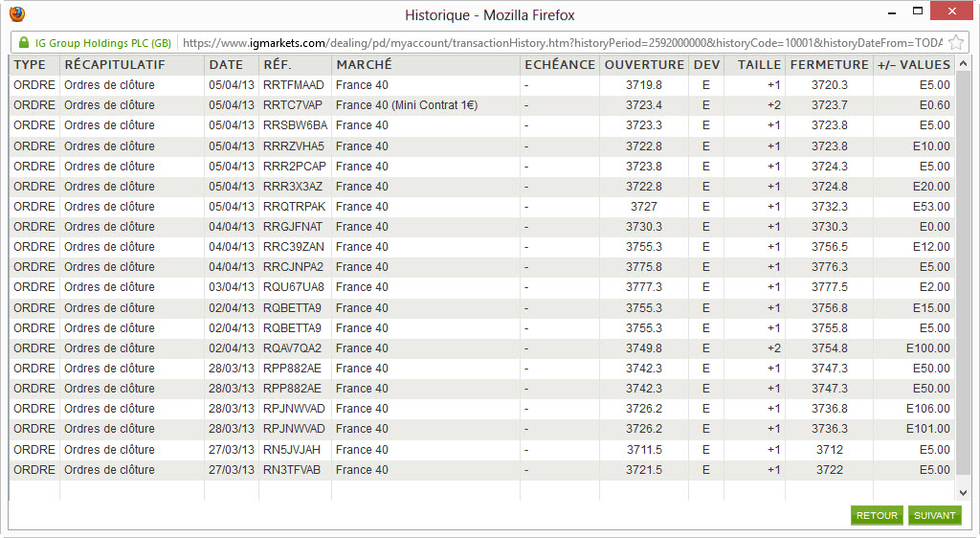The height and width of the screenshot is (538, 980).
Task: Click the RETOUR button
Action: tap(877, 516)
